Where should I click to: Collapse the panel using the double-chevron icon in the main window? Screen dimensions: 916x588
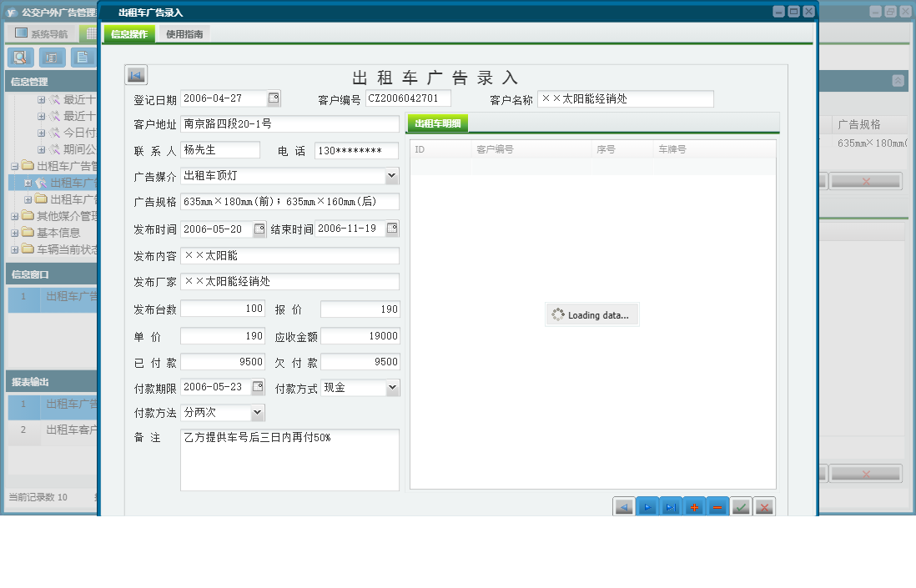pyautogui.click(x=898, y=81)
